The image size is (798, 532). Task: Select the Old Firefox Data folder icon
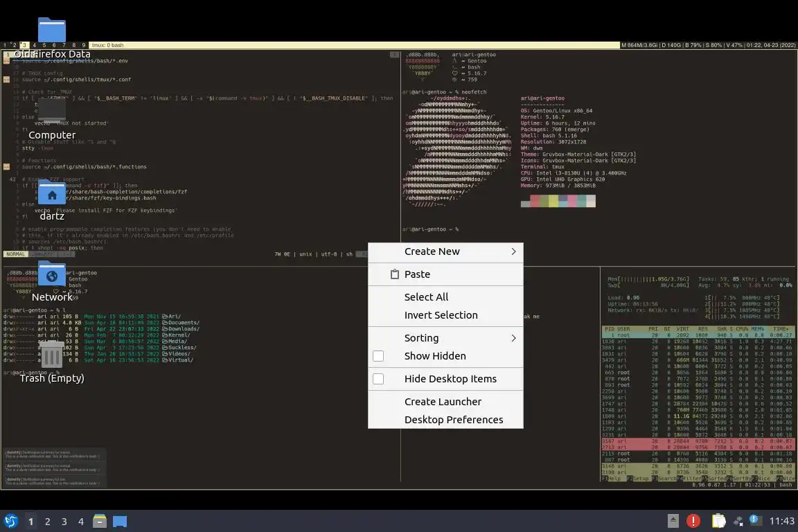coord(52,30)
